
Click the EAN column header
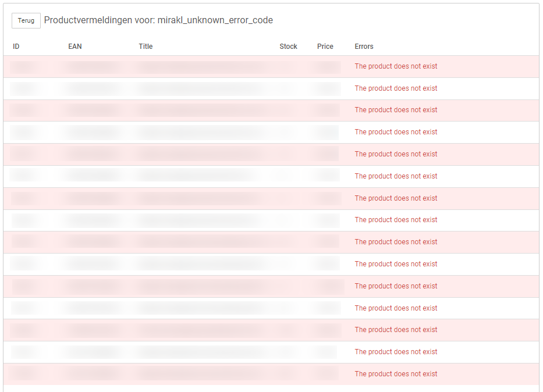point(75,47)
